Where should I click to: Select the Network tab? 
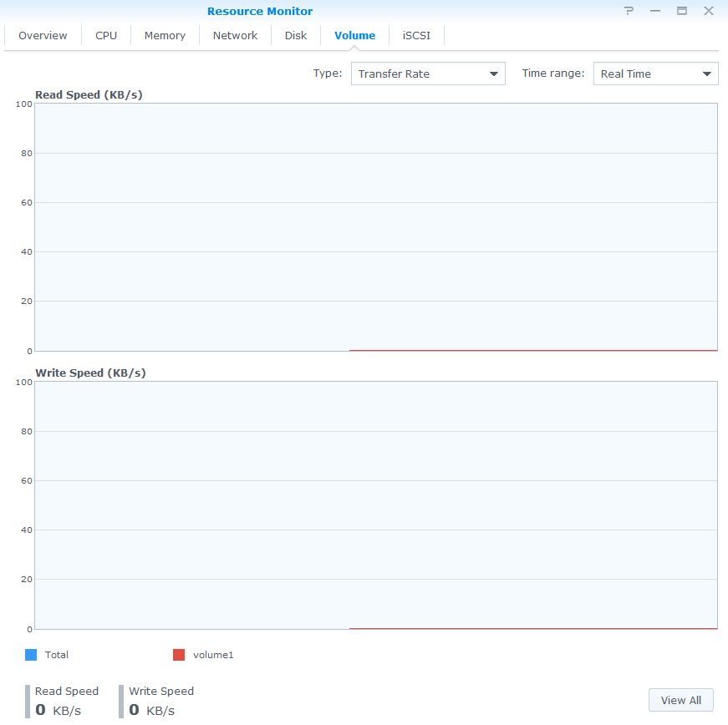(x=235, y=35)
